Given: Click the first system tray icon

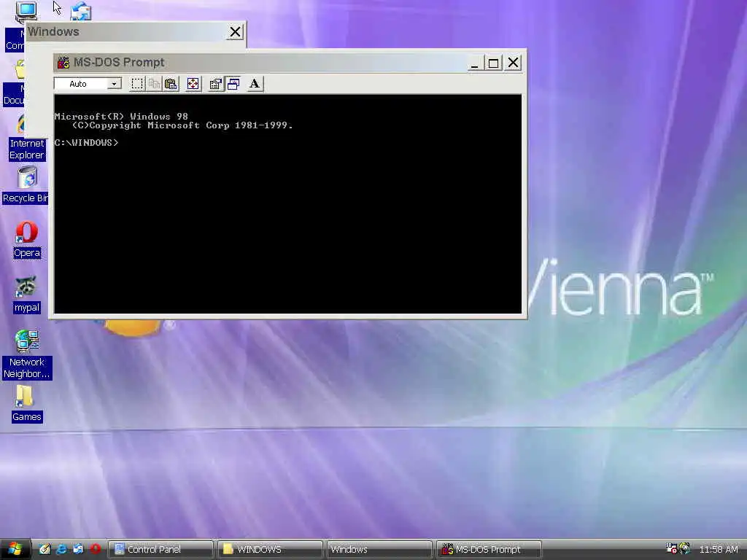Looking at the screenshot, I should [671, 548].
